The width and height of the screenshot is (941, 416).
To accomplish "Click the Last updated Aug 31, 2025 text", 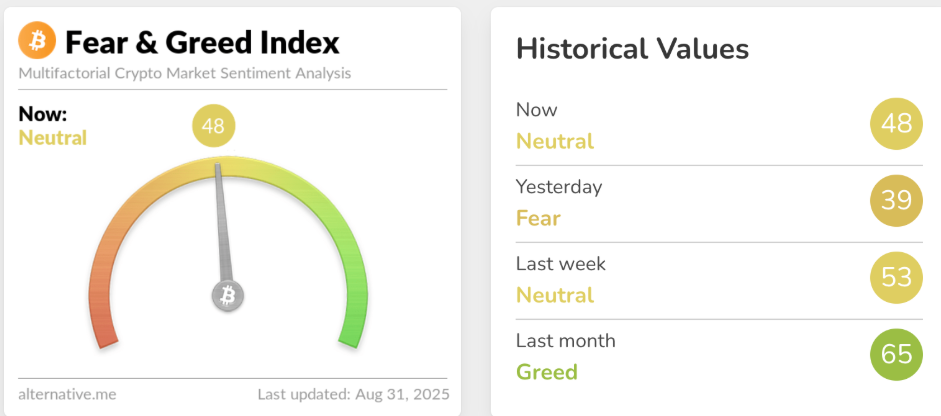I will point(353,394).
